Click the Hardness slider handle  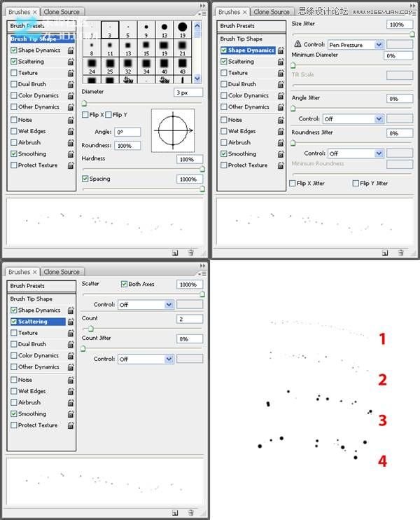pyautogui.click(x=202, y=168)
